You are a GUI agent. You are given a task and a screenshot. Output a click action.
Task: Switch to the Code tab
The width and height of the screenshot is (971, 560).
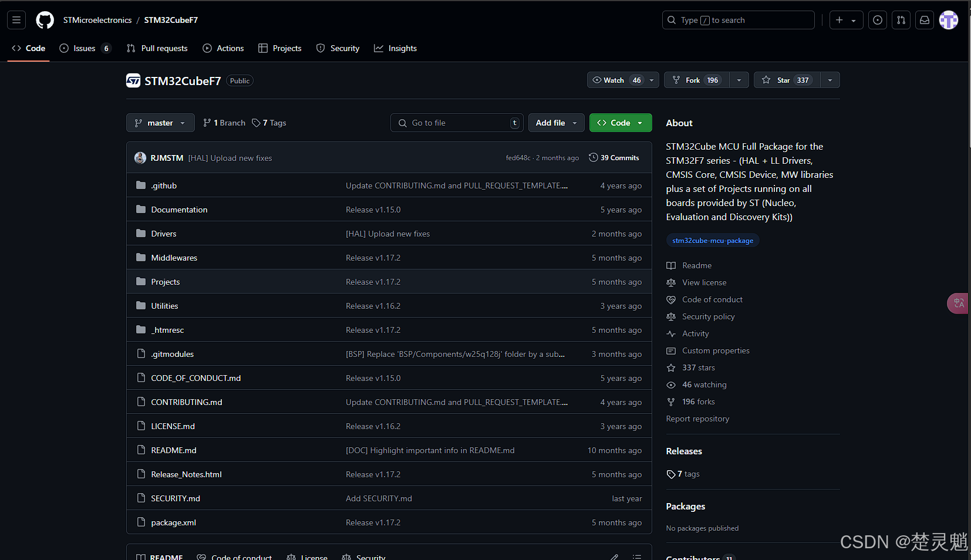pyautogui.click(x=29, y=48)
